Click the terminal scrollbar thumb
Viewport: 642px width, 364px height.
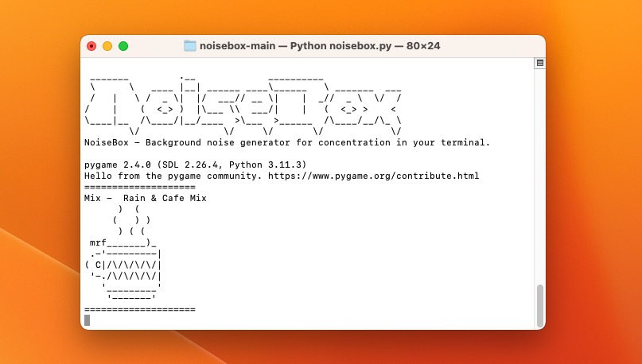(x=540, y=304)
